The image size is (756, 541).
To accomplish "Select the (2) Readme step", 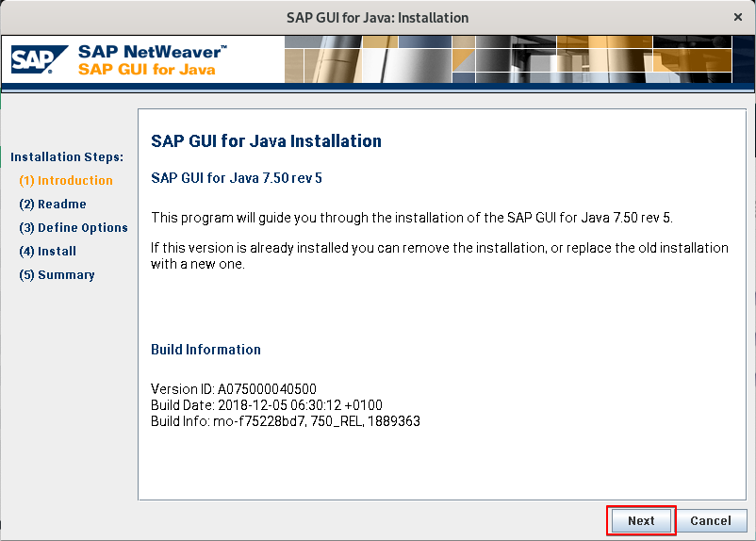I will 53,204.
